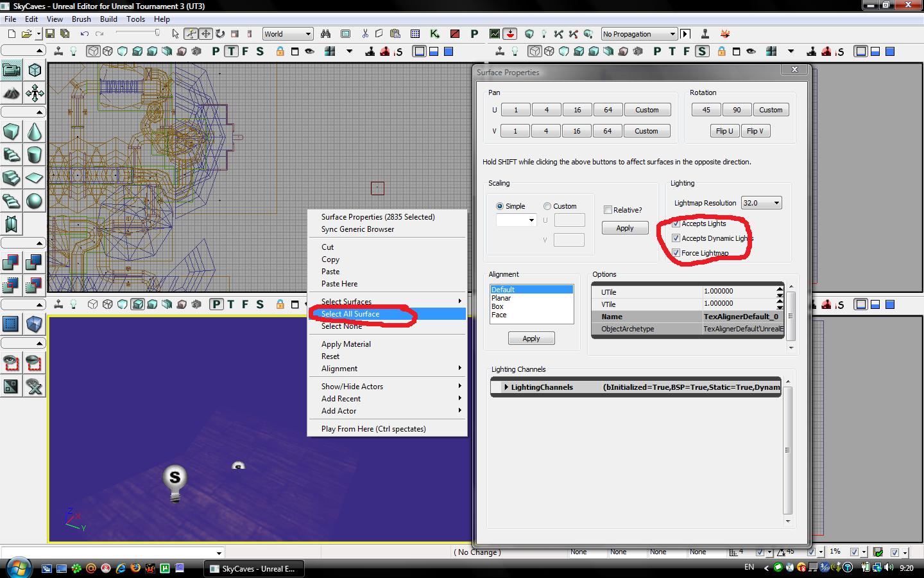Click the Sphere brush builder icon
The image size is (924, 578).
(35, 201)
